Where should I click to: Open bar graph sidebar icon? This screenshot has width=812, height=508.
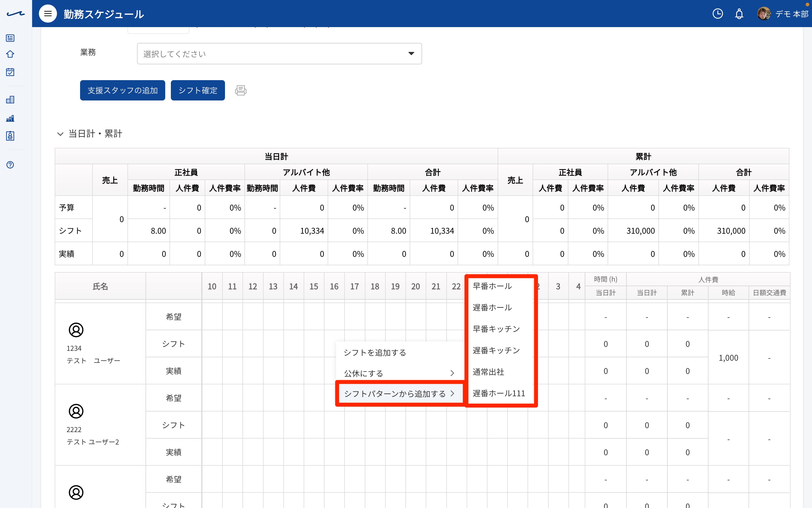coord(10,118)
